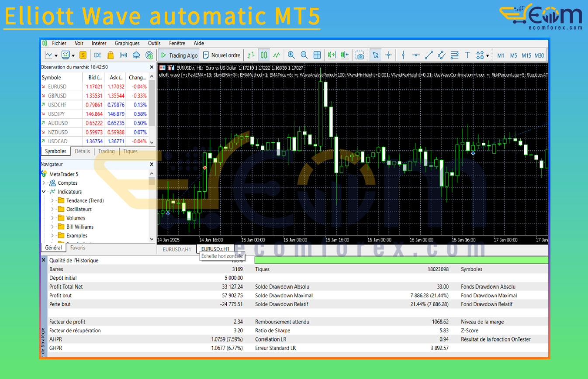Open the chart type line icon

coord(48,55)
